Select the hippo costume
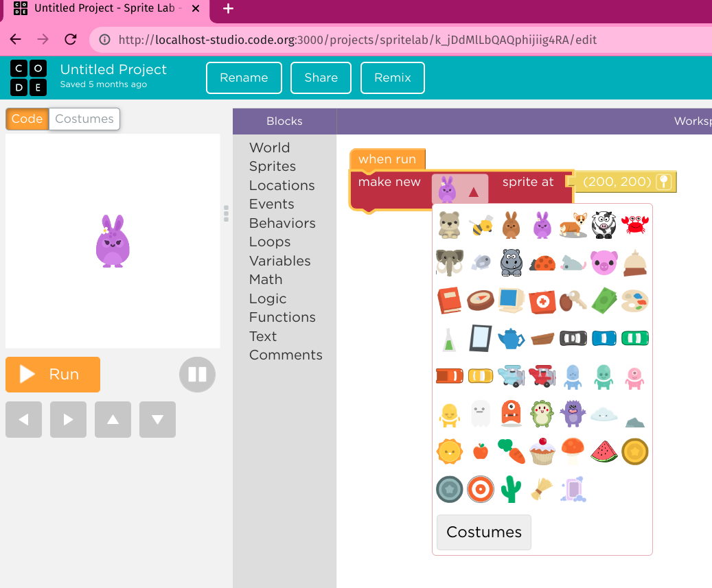Viewport: 712px width, 588px height. pyautogui.click(x=511, y=263)
